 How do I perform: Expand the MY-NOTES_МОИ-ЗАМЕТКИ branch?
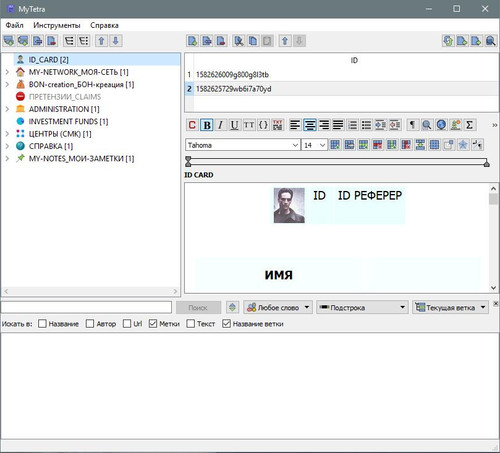pyautogui.click(x=7, y=158)
